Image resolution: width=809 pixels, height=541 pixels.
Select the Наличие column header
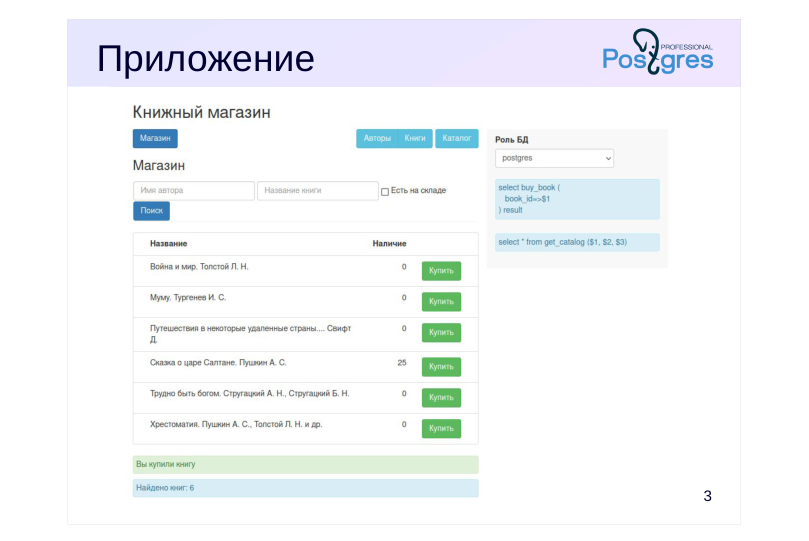[390, 243]
